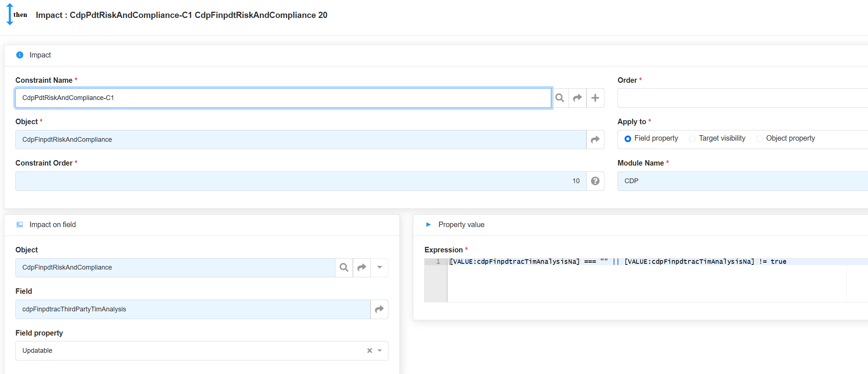Image resolution: width=868 pixels, height=374 pixels.
Task: Click the Impact panel header
Action: [40, 55]
